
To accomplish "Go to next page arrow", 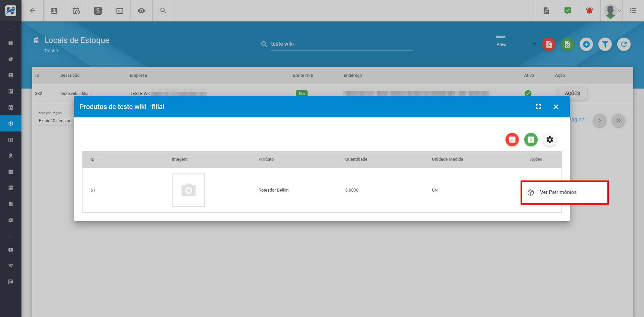I will tap(600, 120).
